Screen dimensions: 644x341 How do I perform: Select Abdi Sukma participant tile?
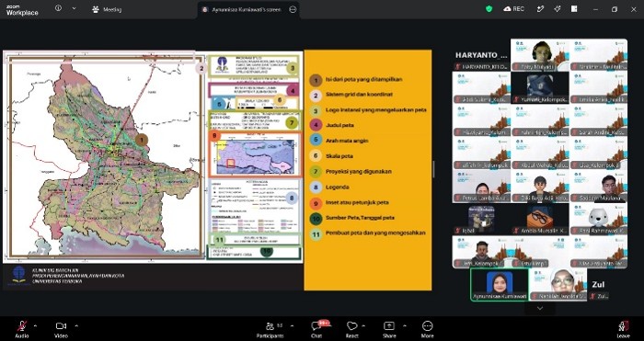point(481,88)
